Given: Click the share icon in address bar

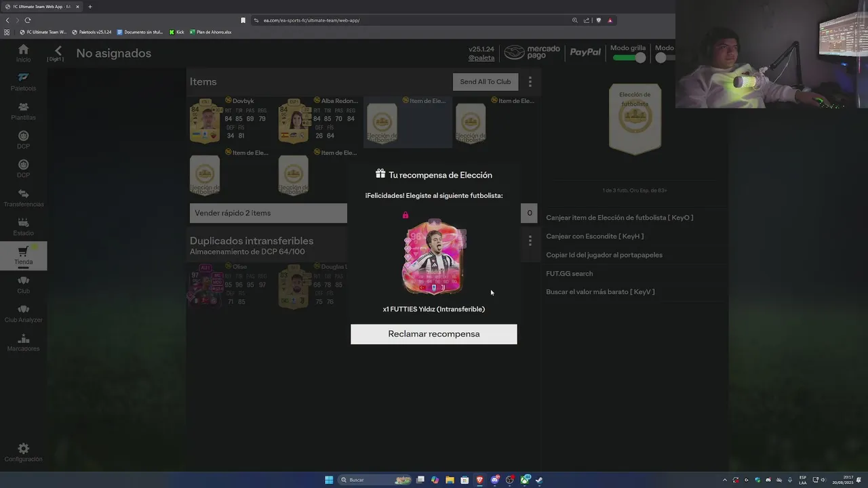Looking at the screenshot, I should [x=587, y=20].
